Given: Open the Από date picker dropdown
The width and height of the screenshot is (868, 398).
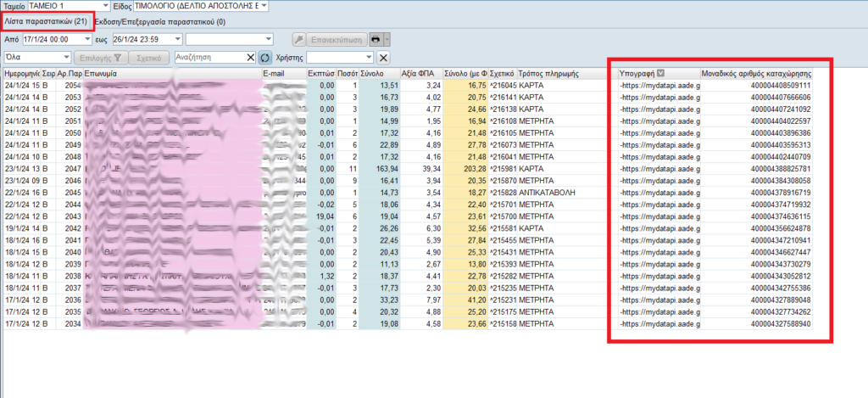Looking at the screenshot, I should click(x=87, y=39).
